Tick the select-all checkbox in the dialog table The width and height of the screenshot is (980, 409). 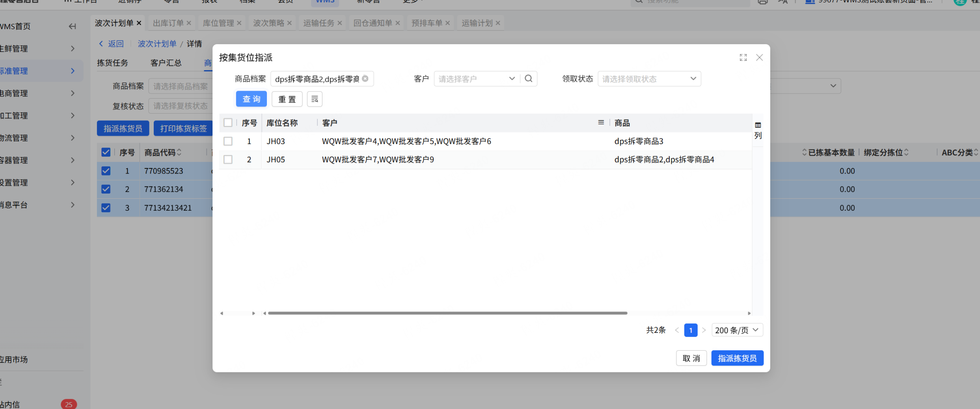pos(228,123)
